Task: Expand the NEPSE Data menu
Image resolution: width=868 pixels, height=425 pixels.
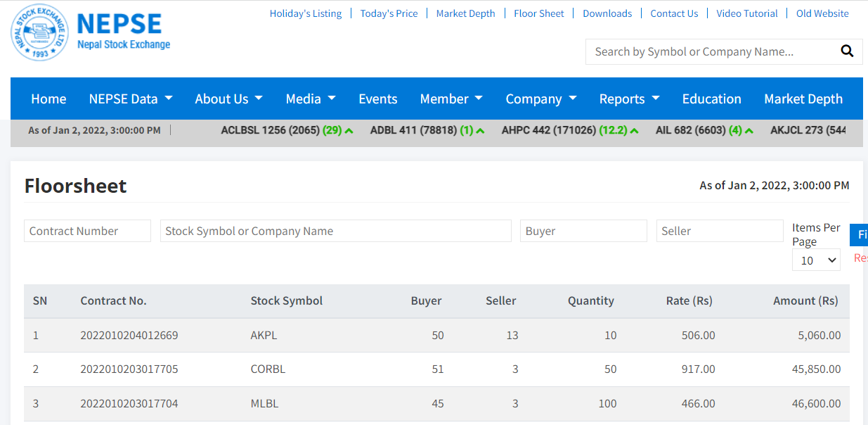Action: tap(131, 99)
